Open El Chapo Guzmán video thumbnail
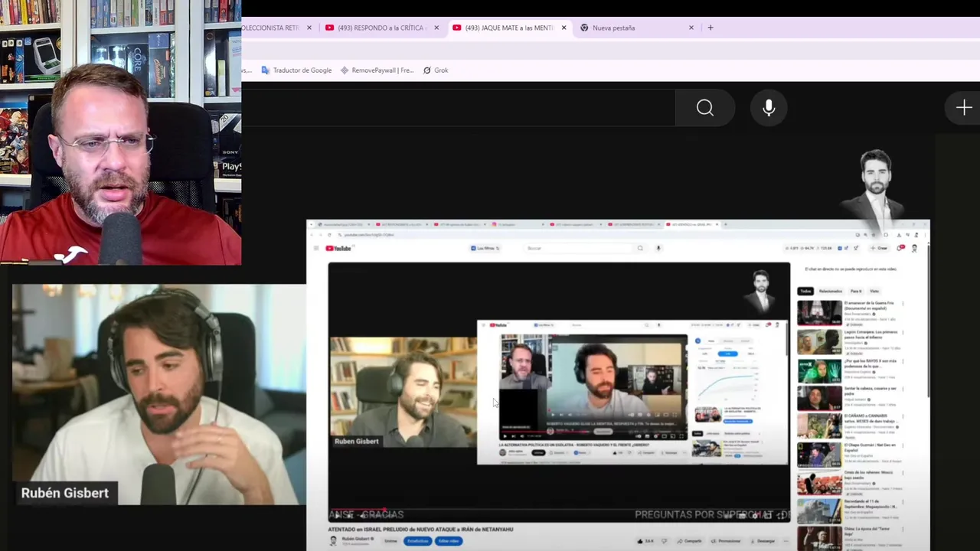This screenshot has width=980, height=551. tap(819, 455)
